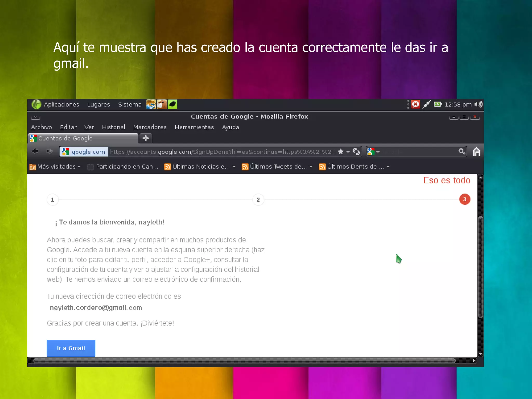This screenshot has height=399, width=532.
Task: Click the search magnifier icon
Action: click(462, 152)
